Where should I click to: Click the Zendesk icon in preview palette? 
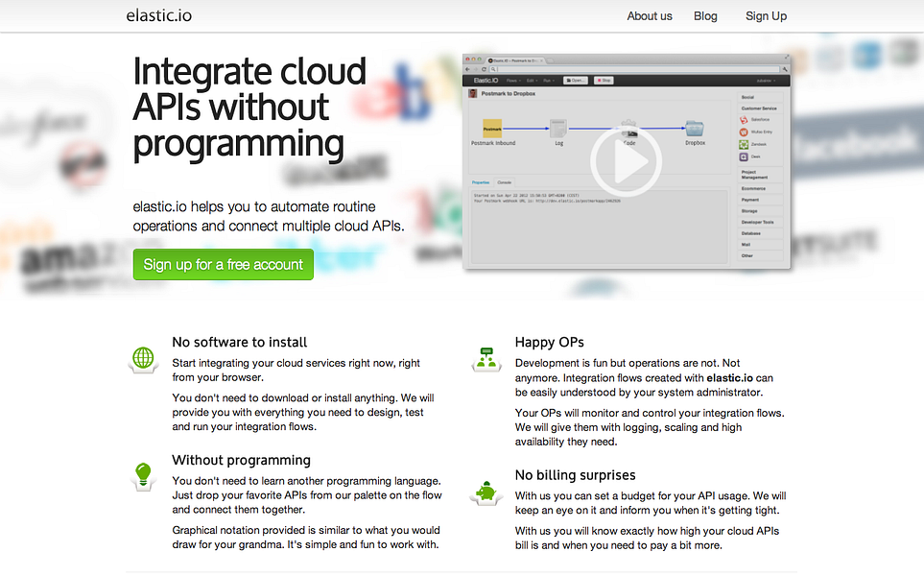point(744,144)
